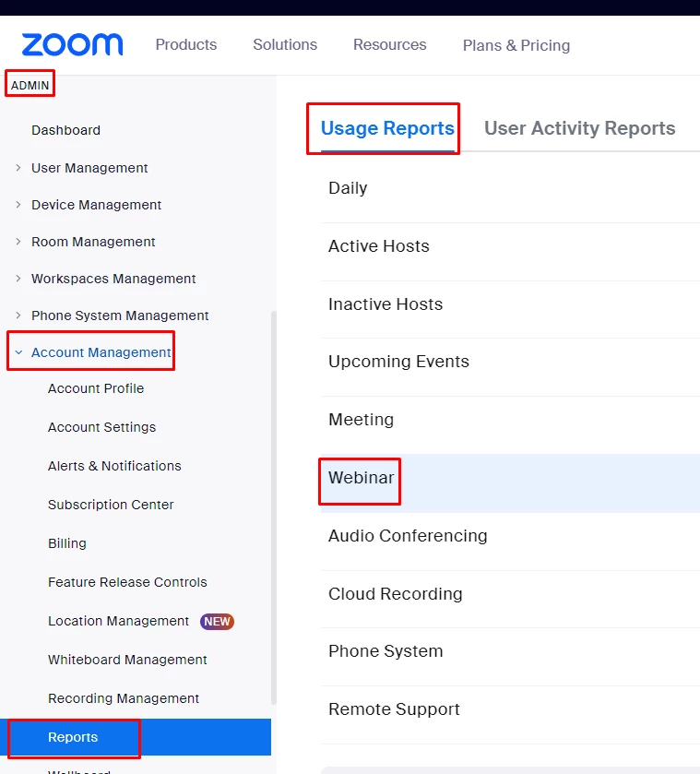This screenshot has height=774, width=700.
Task: Open Dashboard in sidebar
Action: click(x=65, y=130)
